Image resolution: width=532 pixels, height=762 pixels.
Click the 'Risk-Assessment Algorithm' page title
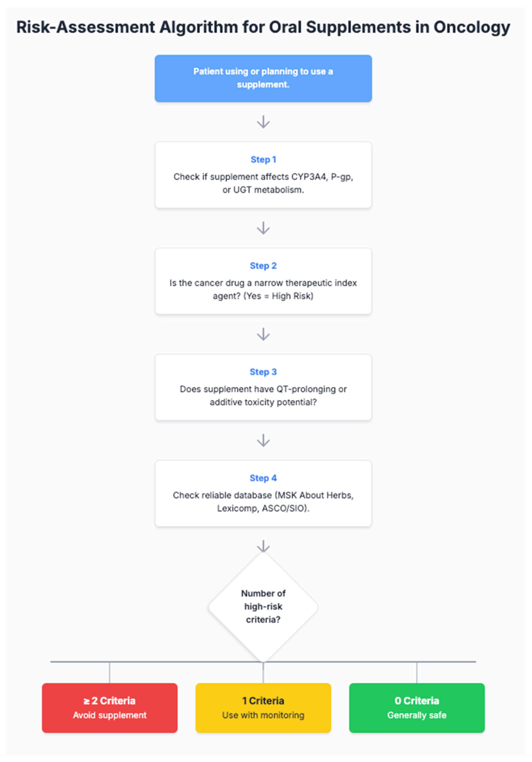[263, 27]
